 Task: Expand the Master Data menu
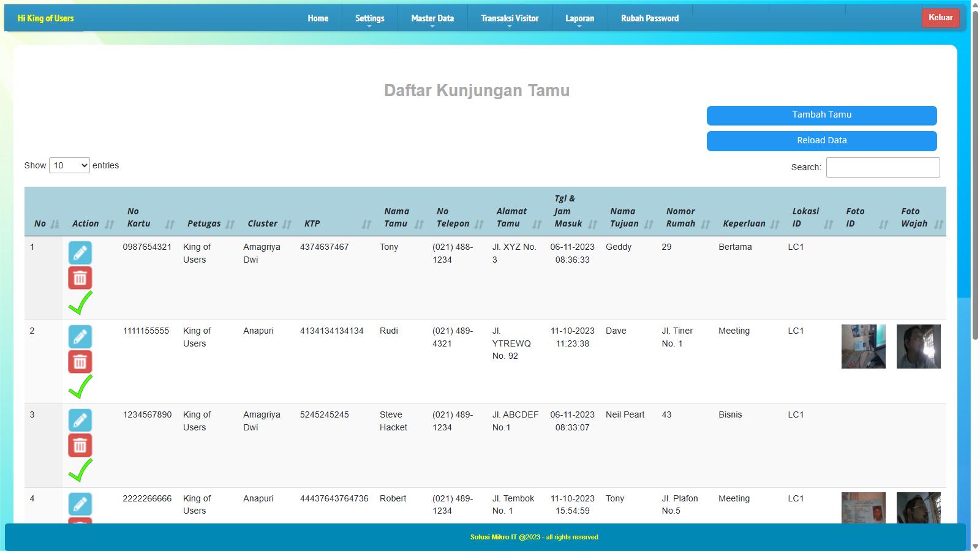tap(432, 18)
